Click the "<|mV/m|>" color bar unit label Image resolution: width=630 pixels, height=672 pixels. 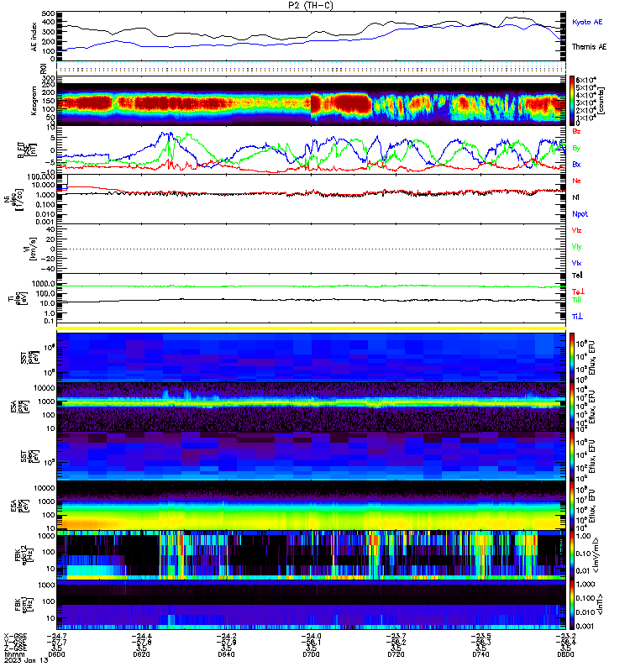click(x=596, y=555)
